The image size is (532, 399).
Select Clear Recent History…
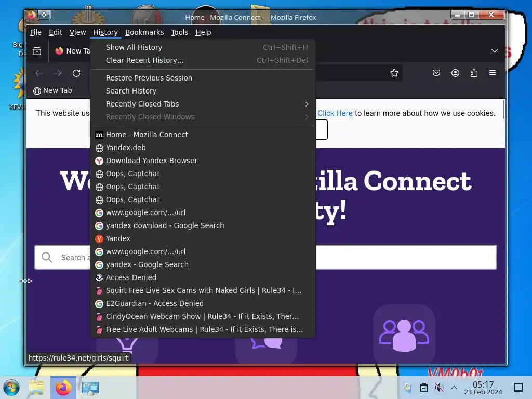pyautogui.click(x=203, y=60)
